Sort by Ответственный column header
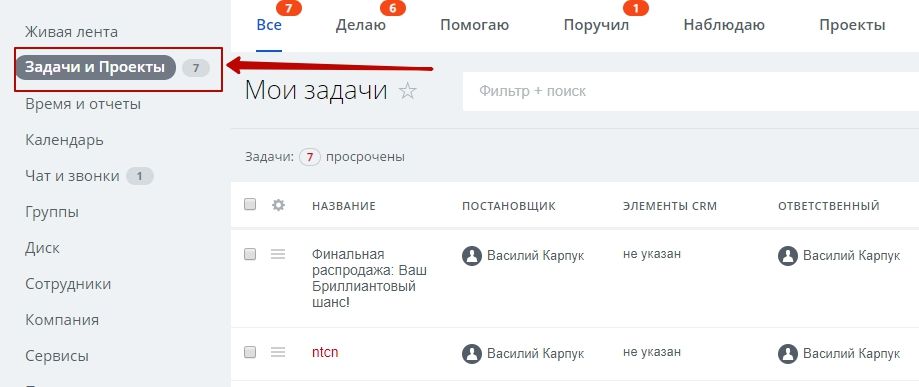The width and height of the screenshot is (919, 387). click(829, 206)
